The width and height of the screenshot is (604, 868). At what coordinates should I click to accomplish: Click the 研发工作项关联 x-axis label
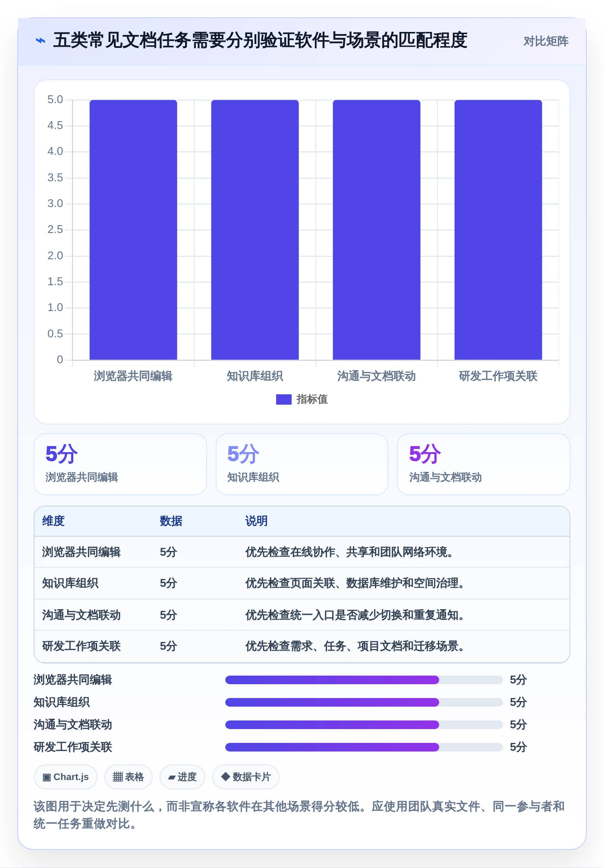click(x=498, y=376)
